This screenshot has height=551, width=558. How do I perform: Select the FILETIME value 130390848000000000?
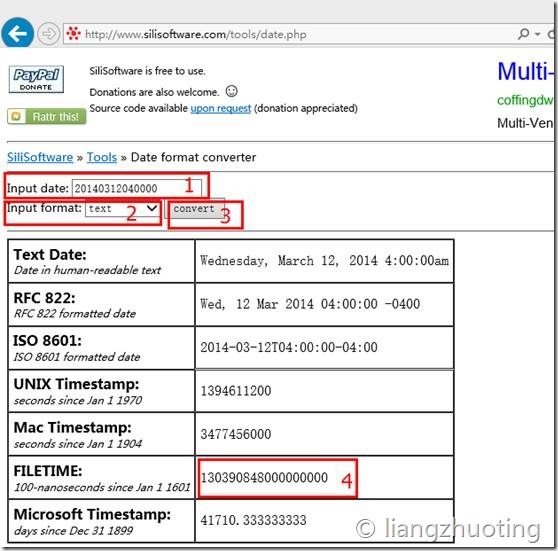click(x=264, y=477)
